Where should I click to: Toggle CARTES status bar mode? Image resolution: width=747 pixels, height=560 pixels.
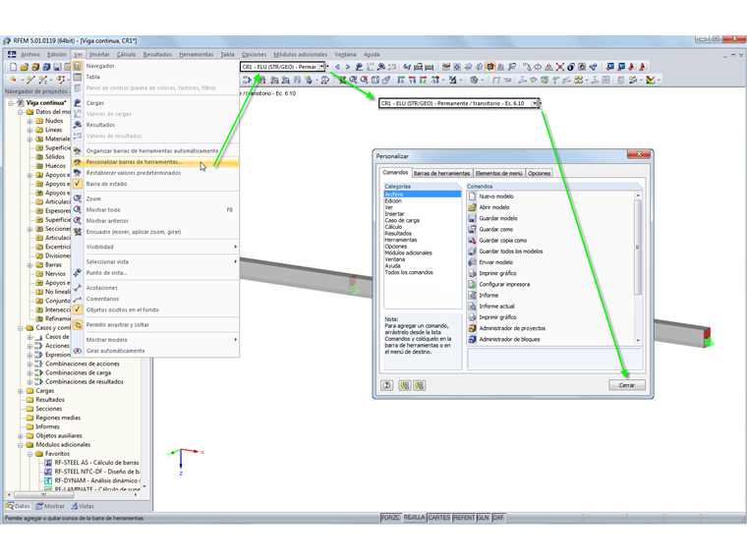tap(438, 518)
